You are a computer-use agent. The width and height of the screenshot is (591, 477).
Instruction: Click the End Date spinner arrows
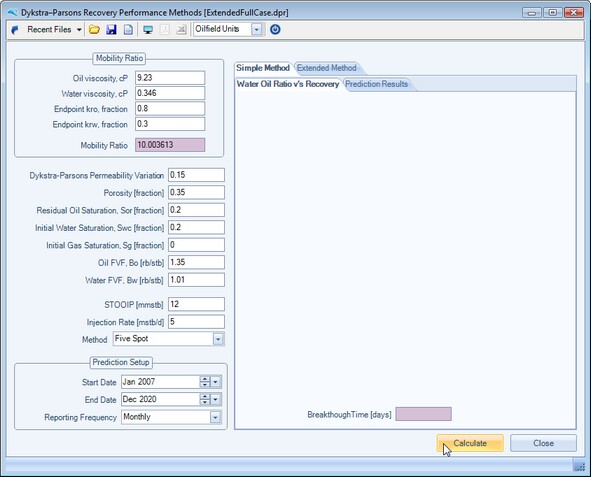[205, 399]
